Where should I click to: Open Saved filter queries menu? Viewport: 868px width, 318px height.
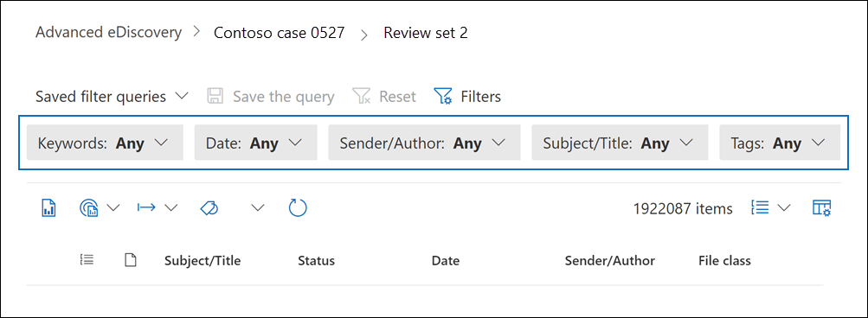112,97
